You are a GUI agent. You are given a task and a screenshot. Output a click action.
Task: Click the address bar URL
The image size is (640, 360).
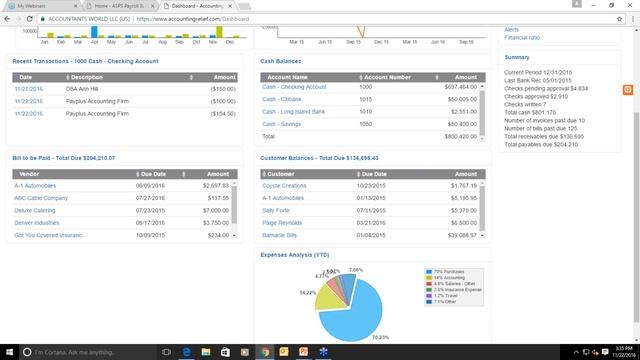pyautogui.click(x=193, y=19)
